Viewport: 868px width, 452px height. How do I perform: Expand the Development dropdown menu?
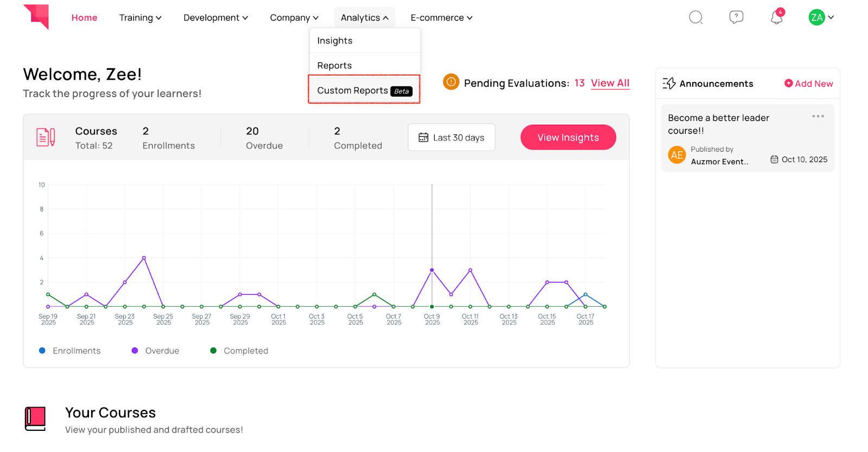pyautogui.click(x=216, y=17)
